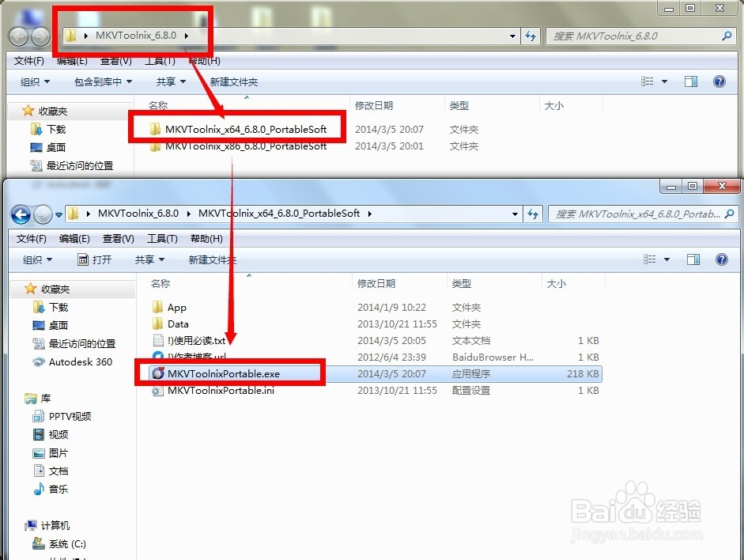The height and width of the screenshot is (560, 744).
Task: Sort by 修改日期 column in back window
Action: (374, 105)
